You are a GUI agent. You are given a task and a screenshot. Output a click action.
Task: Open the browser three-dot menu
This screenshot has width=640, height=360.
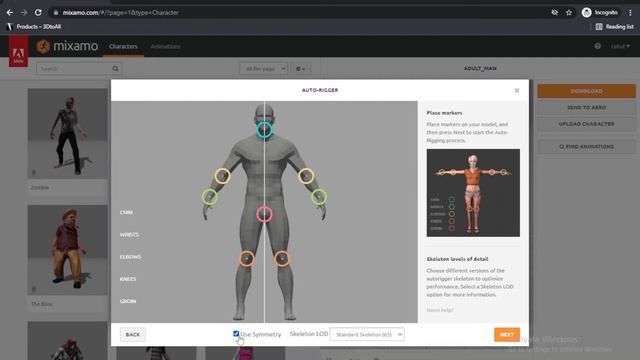(630, 13)
